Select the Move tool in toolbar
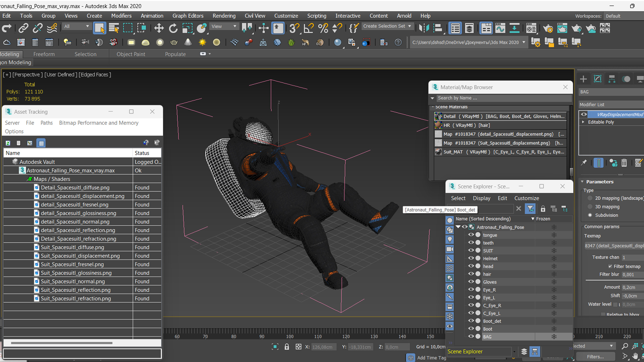This screenshot has width=644, height=362. [159, 28]
